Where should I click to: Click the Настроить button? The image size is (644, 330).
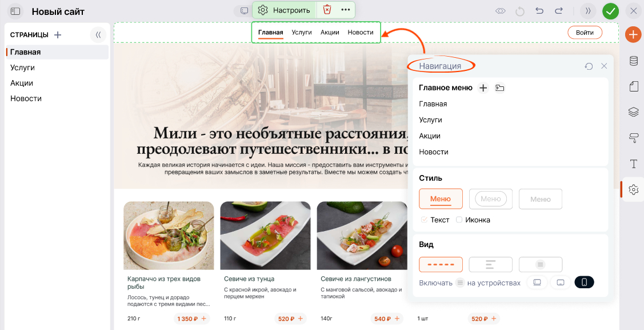pos(284,10)
